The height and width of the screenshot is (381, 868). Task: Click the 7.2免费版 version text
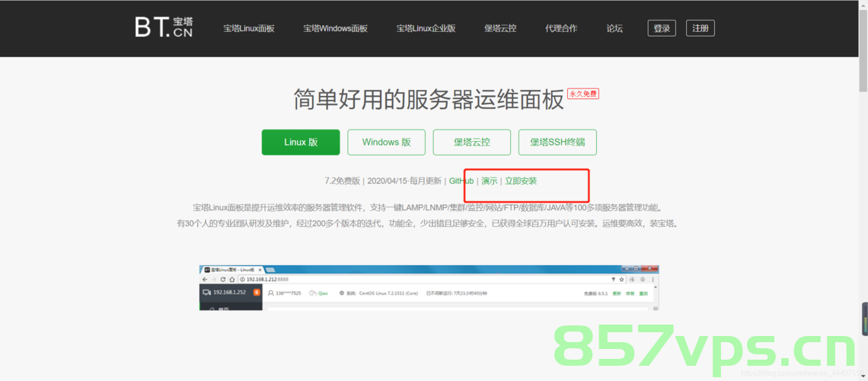(x=342, y=181)
